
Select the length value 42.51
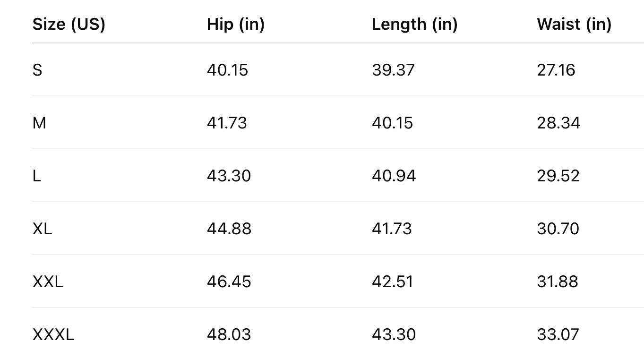pos(392,281)
